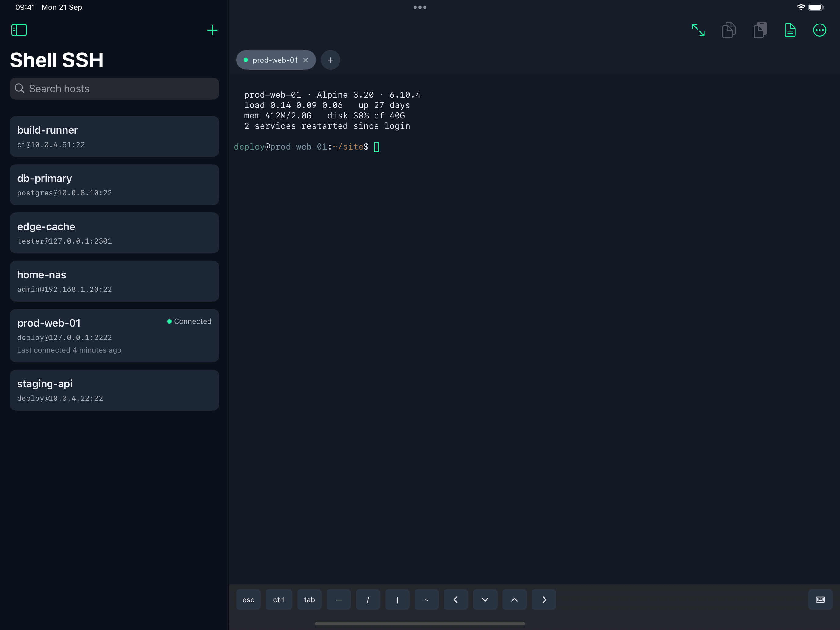840x630 pixels.
Task: Click the battery status icon
Action: click(x=816, y=7)
